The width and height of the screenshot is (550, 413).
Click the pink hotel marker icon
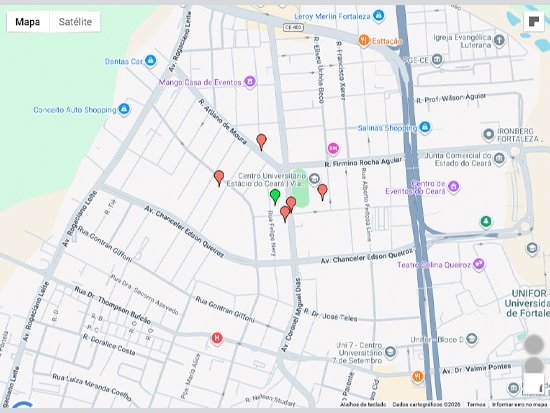pyautogui.click(x=333, y=148)
